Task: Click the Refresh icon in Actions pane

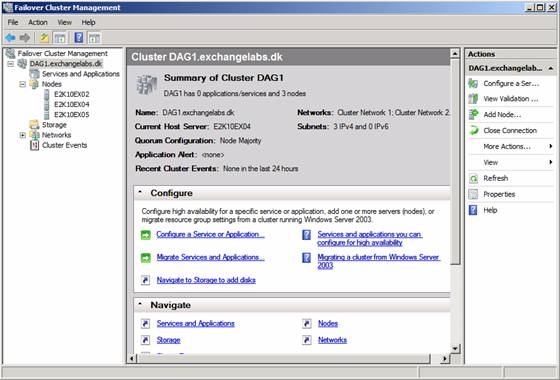Action: tap(473, 178)
